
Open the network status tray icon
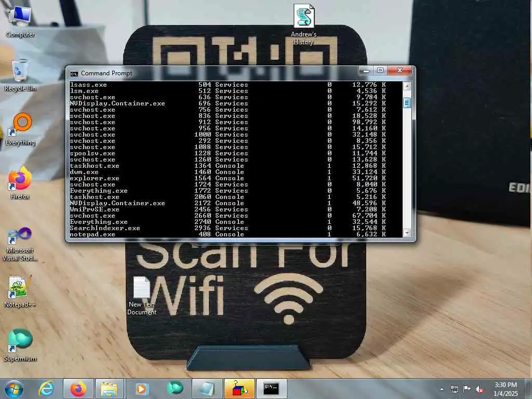point(454,389)
